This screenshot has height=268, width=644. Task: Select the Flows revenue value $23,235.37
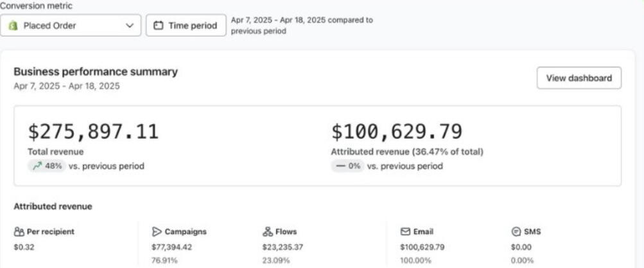[x=283, y=246]
